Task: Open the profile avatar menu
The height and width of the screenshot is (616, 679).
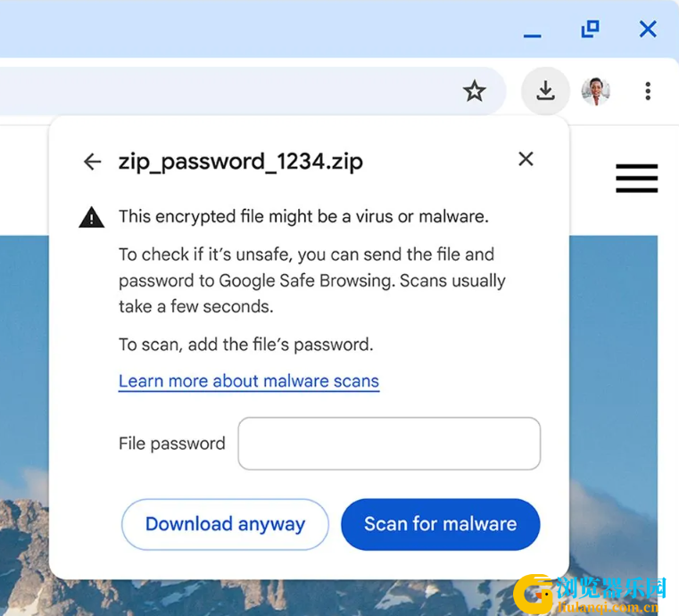Action: click(x=596, y=91)
